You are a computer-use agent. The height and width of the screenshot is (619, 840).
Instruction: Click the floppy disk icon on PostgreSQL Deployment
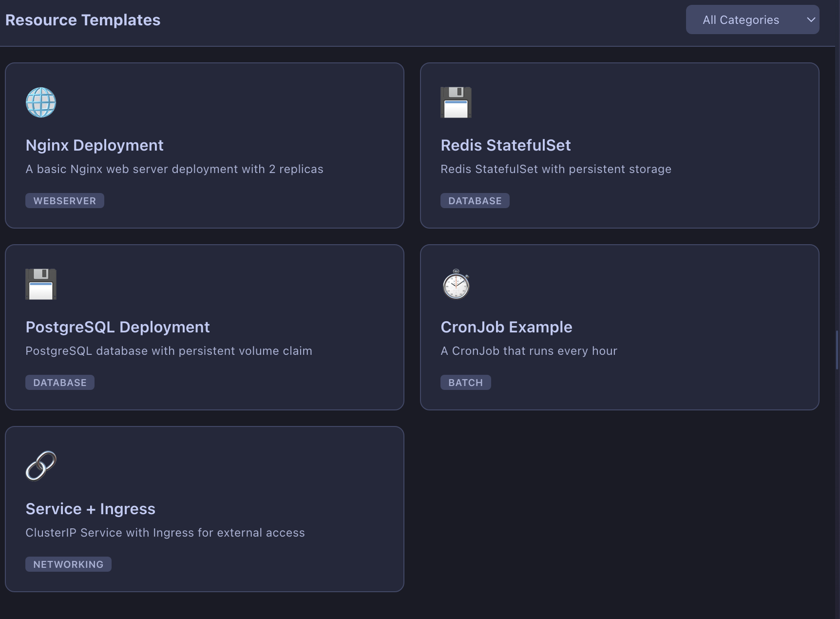[x=40, y=284]
